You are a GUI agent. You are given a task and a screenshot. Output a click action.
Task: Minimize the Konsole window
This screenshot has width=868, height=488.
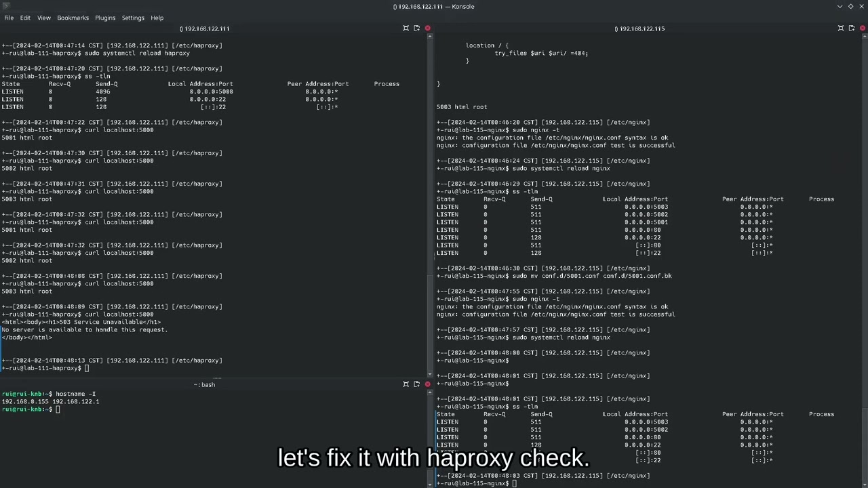point(840,6)
